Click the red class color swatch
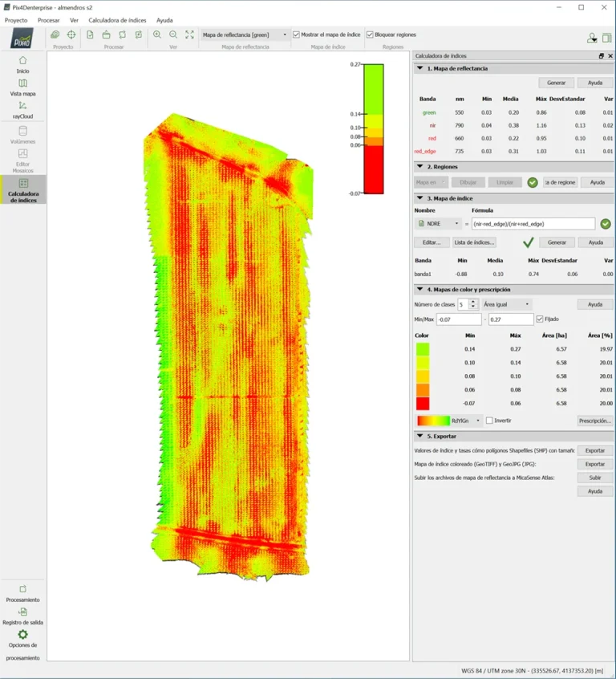Viewport: 616px width, 679px height. [423, 403]
